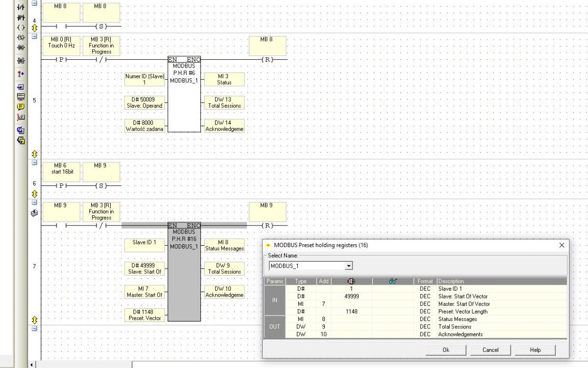Click the plug icon column header in dialog
Image resolution: width=588 pixels, height=368 pixels.
[351, 281]
